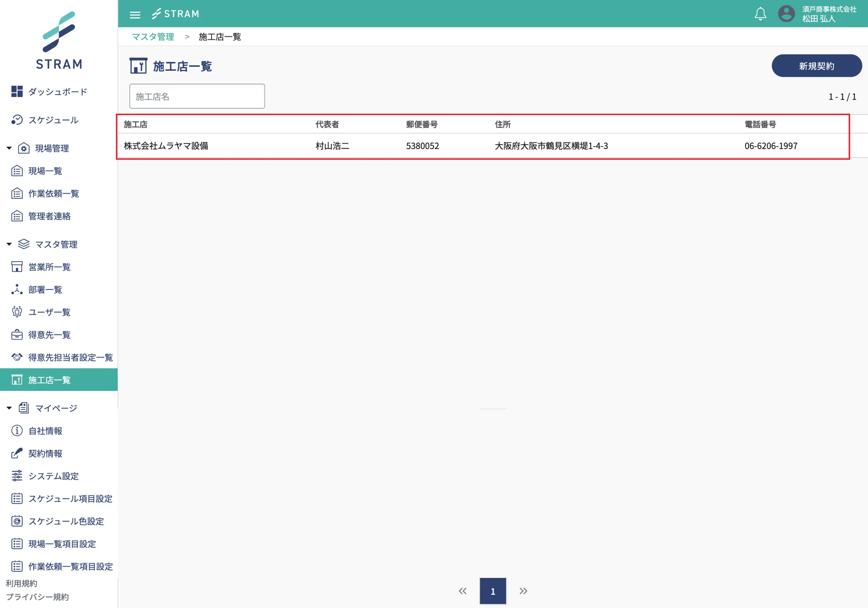Image resolution: width=868 pixels, height=608 pixels.
Task: Collapse the 現場管理 sidebar section
Action: (9, 148)
